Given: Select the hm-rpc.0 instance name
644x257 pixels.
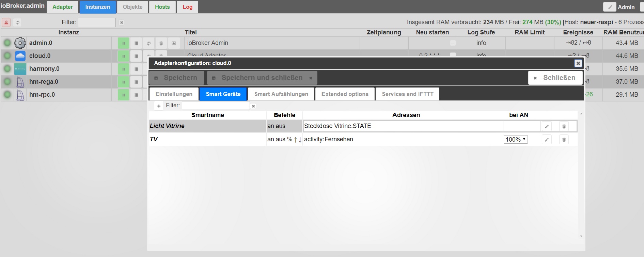Looking at the screenshot, I should coord(42,95).
